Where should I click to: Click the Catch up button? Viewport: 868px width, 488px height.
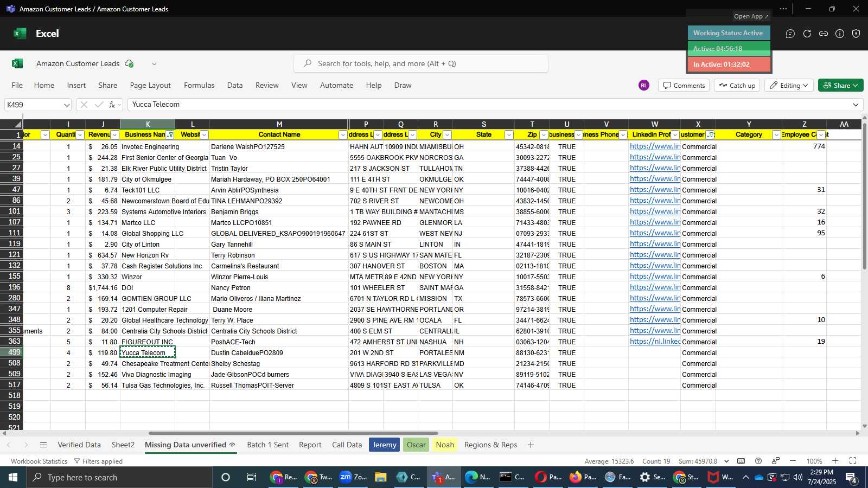click(x=737, y=85)
